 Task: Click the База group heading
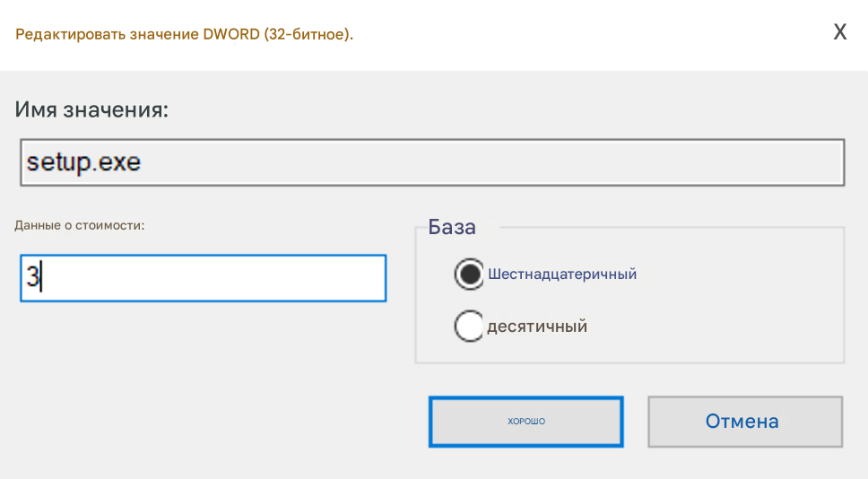[x=452, y=228]
